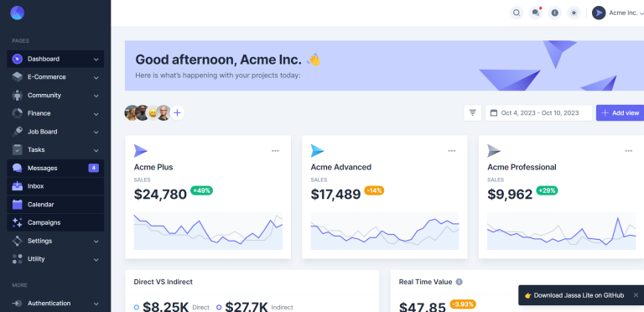Click the search icon in header
Viewport: 644px width, 312px height.
(x=517, y=13)
